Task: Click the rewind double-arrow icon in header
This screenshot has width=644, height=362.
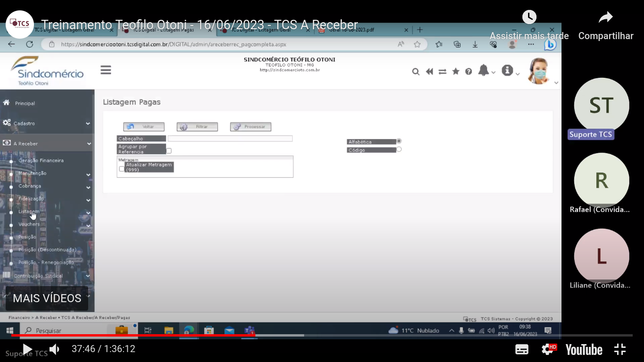Action: (x=429, y=72)
